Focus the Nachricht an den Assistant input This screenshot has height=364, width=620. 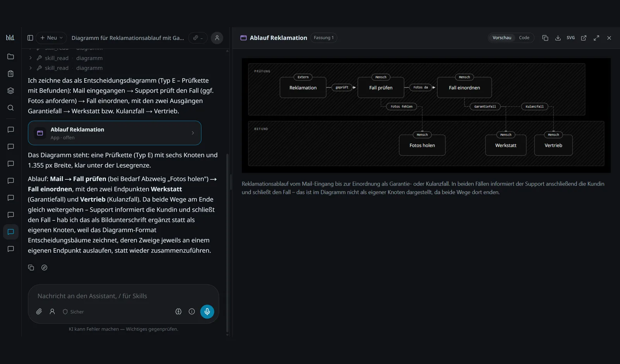click(x=123, y=296)
